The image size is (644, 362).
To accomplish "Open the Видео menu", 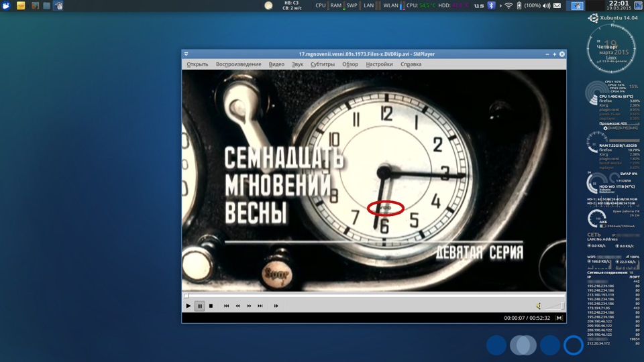I will (276, 64).
